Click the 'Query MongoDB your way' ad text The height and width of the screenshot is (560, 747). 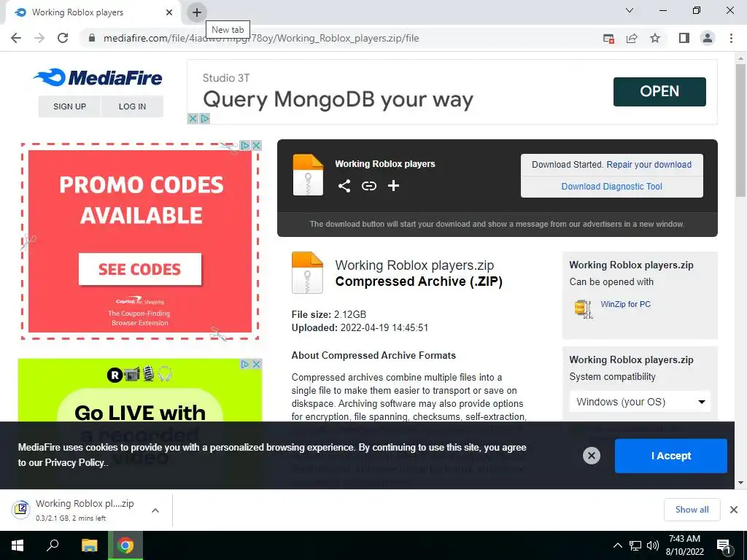click(x=338, y=99)
